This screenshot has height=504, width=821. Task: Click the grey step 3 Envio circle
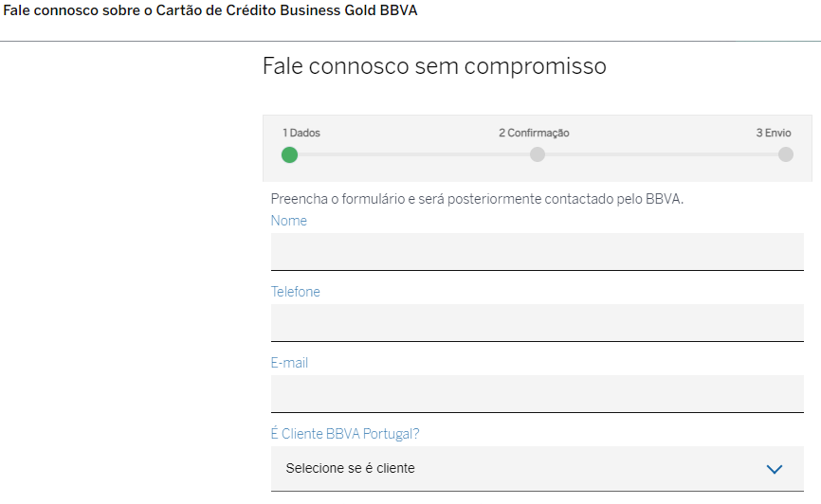click(x=785, y=154)
